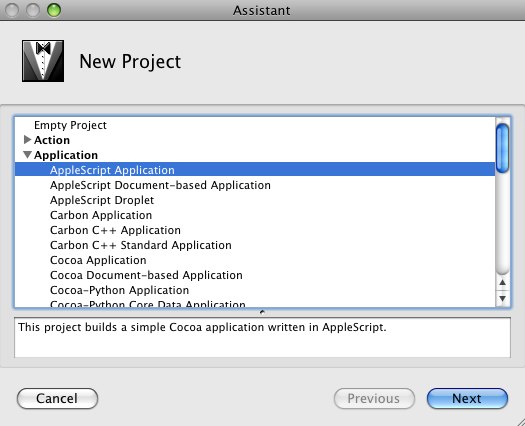525x426 pixels.
Task: Click the Previous button
Action: (374, 398)
